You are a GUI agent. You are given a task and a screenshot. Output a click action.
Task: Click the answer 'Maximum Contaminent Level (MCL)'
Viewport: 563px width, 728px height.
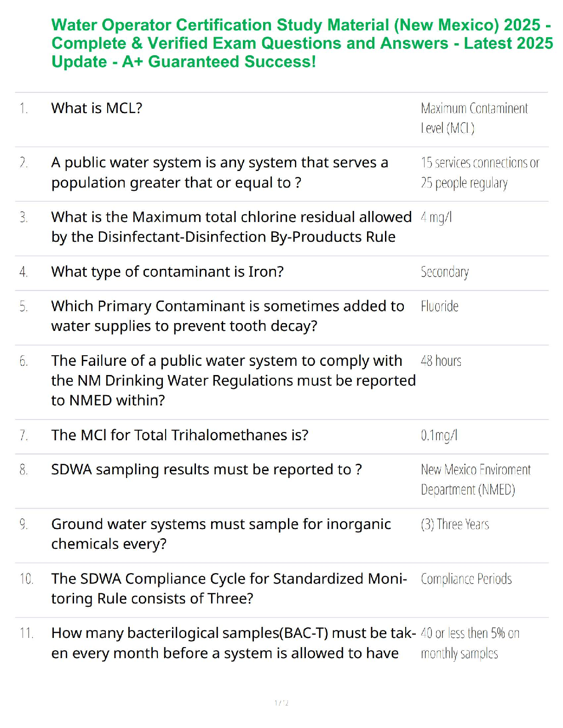pyautogui.click(x=474, y=118)
